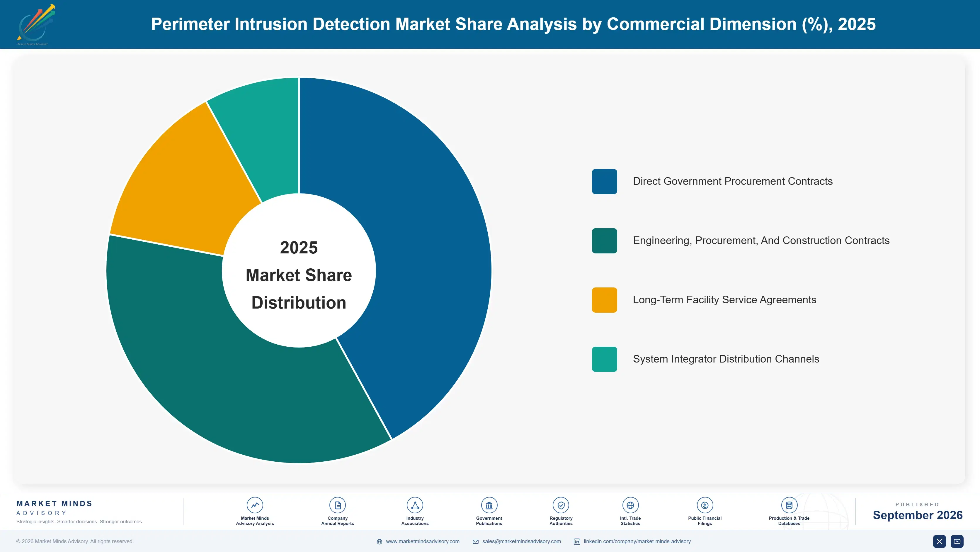Click the chart title in the header

coord(513,24)
